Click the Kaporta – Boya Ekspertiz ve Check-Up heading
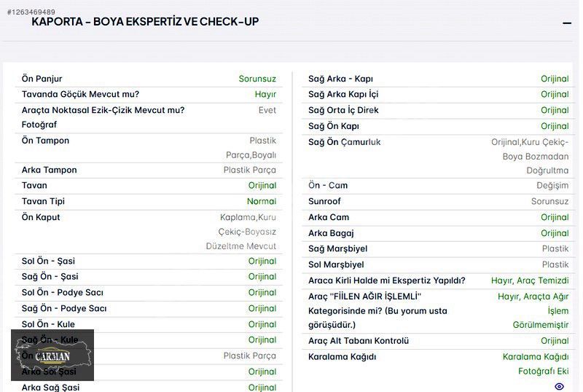Viewport: 583px width, 392px height. (145, 21)
